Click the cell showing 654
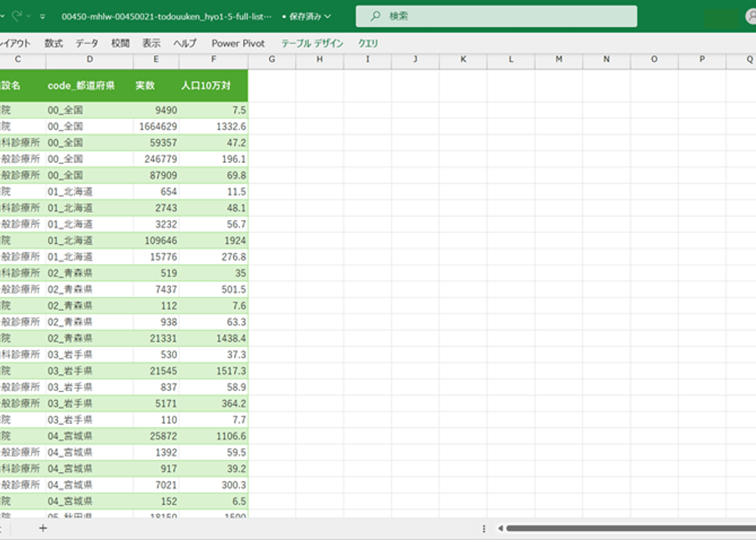 (156, 192)
